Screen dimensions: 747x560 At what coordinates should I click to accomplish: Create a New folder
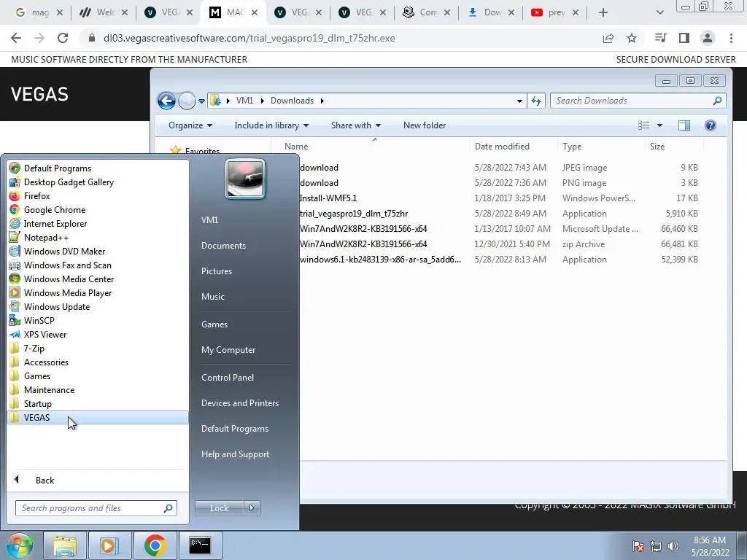click(425, 125)
